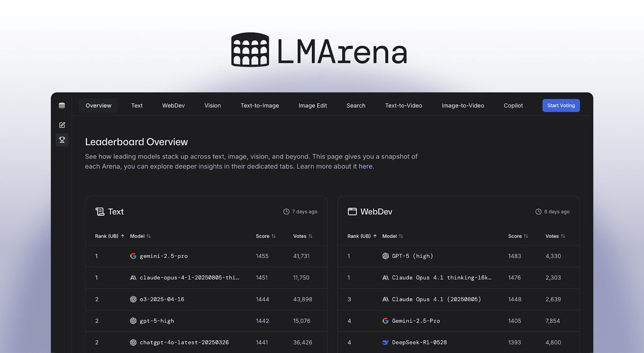Switch to the Image-to-Video tab
644x353 pixels.
click(x=463, y=105)
